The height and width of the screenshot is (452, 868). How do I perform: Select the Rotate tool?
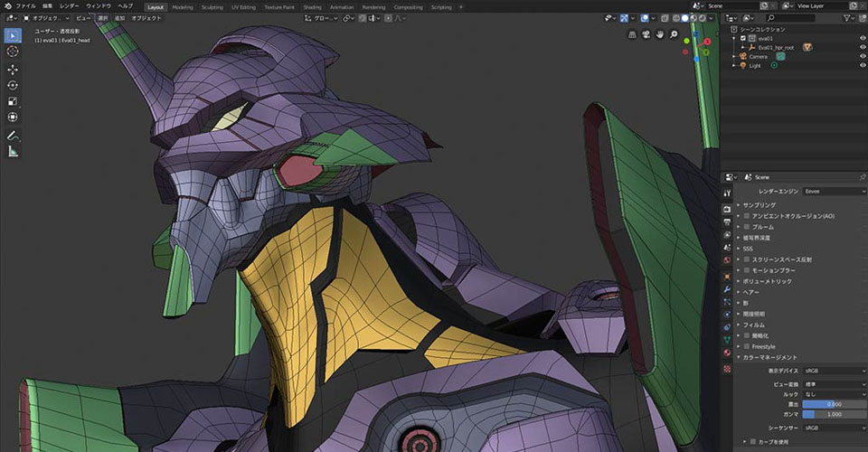(13, 85)
